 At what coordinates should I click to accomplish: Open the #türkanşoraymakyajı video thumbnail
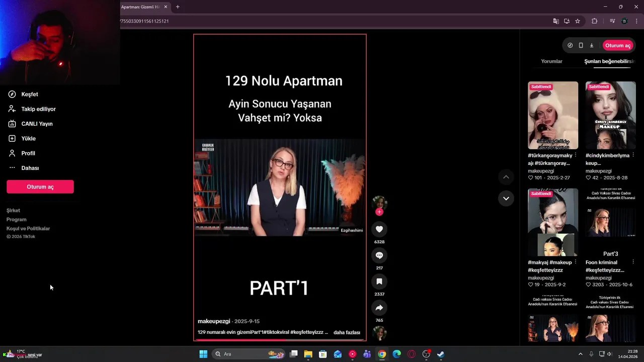(553, 115)
